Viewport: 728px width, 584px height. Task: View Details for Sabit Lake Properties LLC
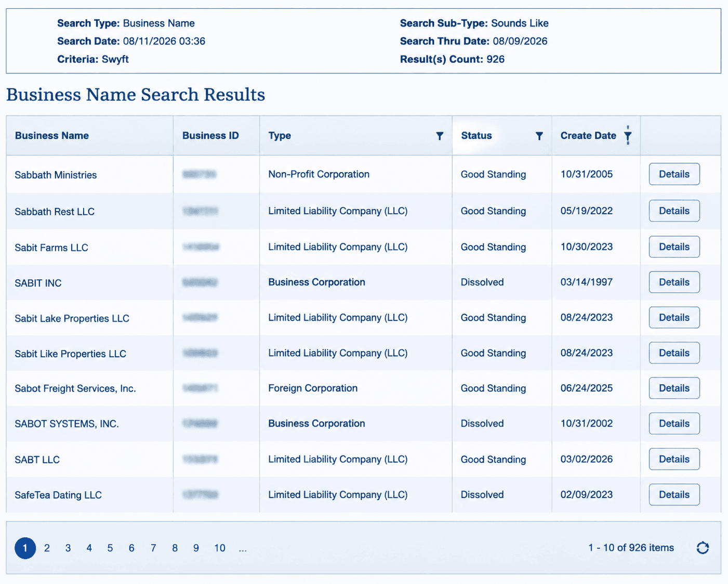click(x=674, y=317)
